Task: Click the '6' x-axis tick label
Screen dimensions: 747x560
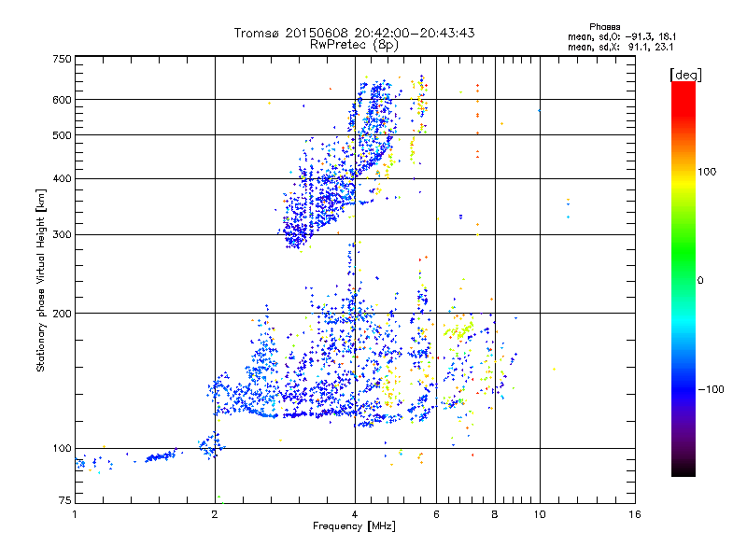Action: [x=436, y=514]
